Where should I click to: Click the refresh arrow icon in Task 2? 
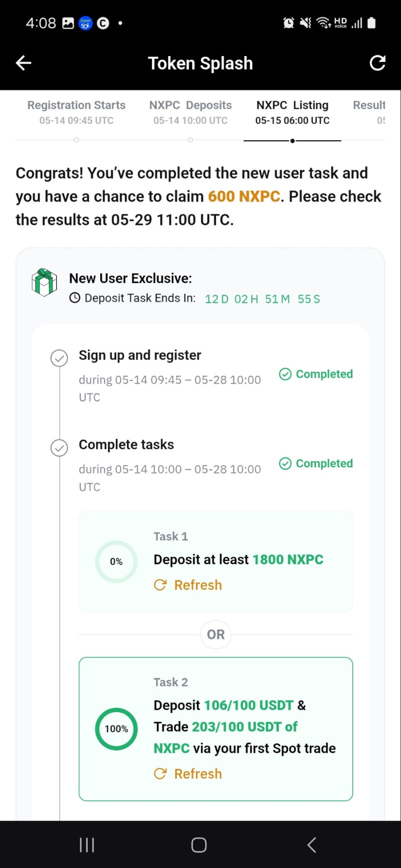click(x=160, y=773)
